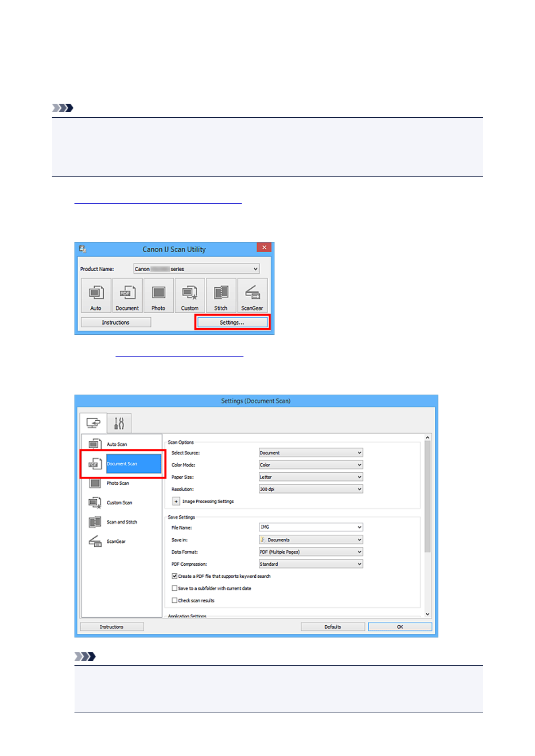Open the Custom scan icon
535x756 pixels.
(190, 295)
